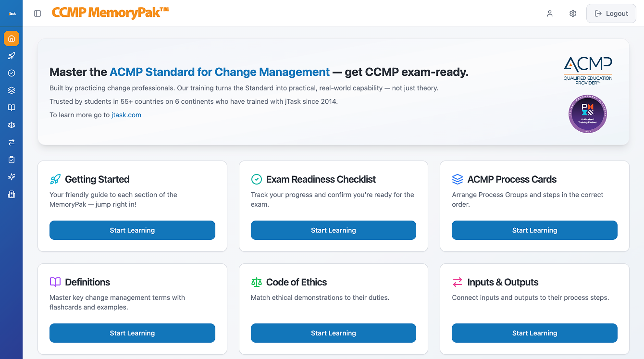The height and width of the screenshot is (359, 644).
Task: Click the Code of Ethics scales sidebar icon
Action: [12, 125]
